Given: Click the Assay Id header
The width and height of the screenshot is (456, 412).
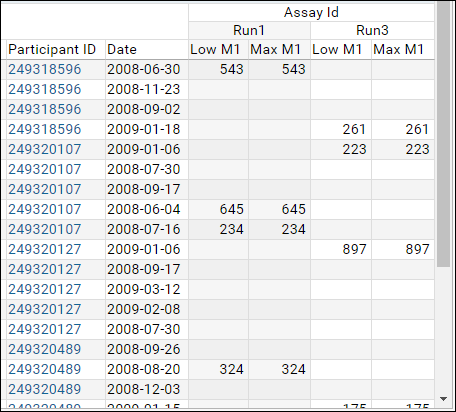Looking at the screenshot, I should (311, 13).
